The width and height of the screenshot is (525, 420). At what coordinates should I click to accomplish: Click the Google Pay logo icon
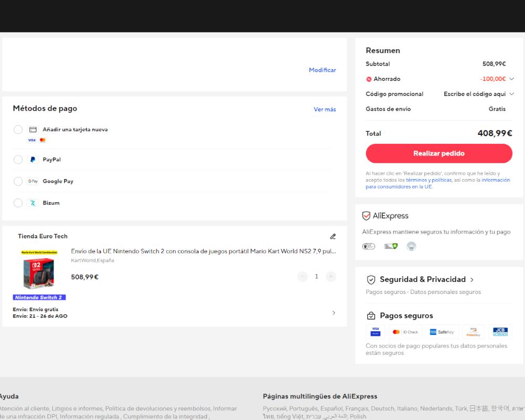(33, 181)
